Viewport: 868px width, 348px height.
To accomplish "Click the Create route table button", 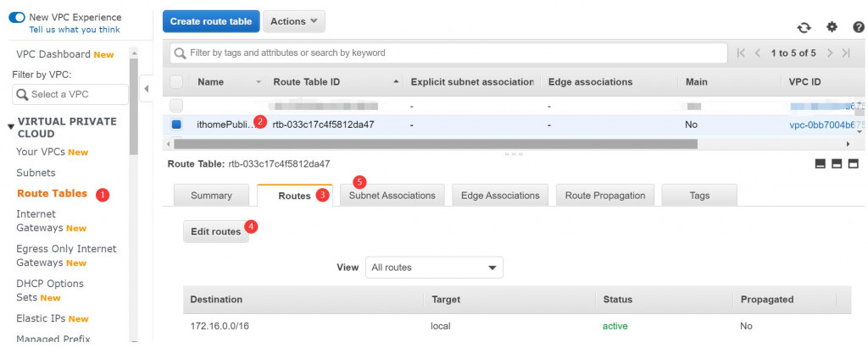I will [211, 21].
